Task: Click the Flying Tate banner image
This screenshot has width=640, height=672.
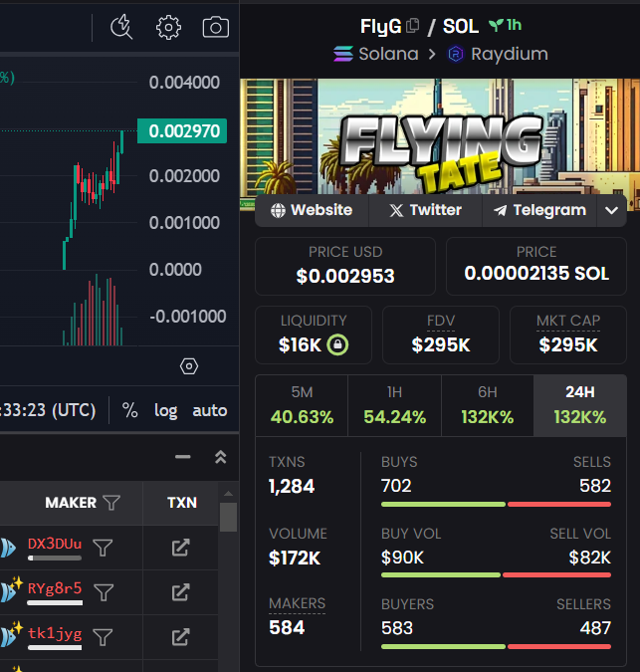Action: [440, 136]
